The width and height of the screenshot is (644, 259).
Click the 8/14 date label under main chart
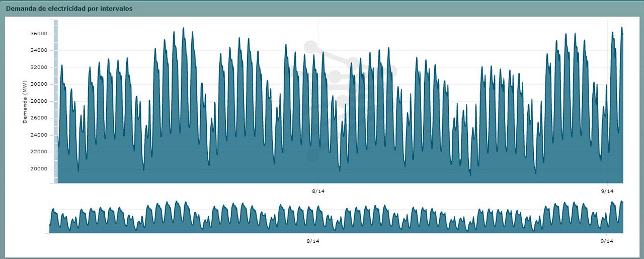pyautogui.click(x=318, y=191)
